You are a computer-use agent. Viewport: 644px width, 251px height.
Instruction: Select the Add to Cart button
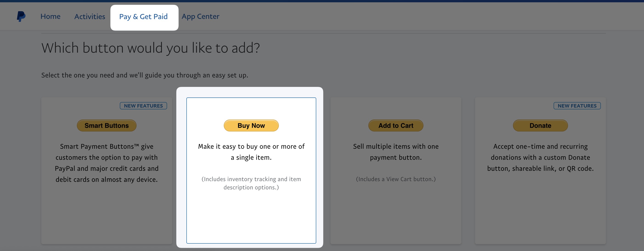point(396,125)
